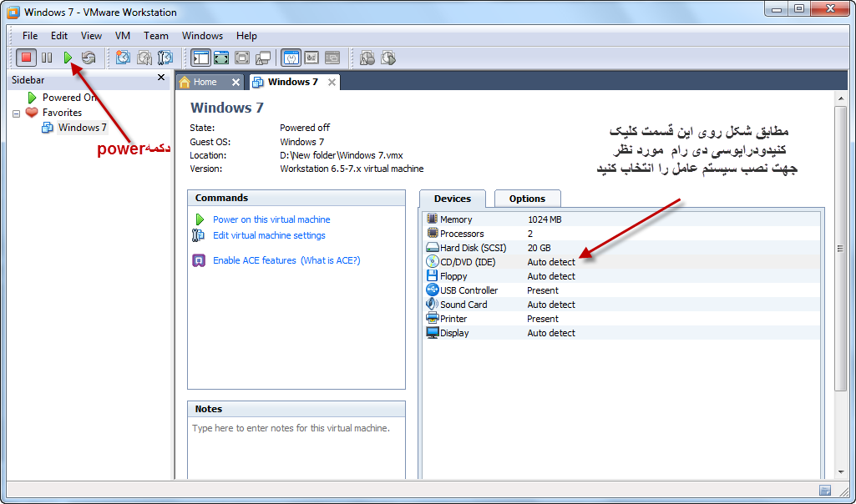Click the VMware Workstation title bar icon
Screen dimensions: 856x504
click(13, 12)
